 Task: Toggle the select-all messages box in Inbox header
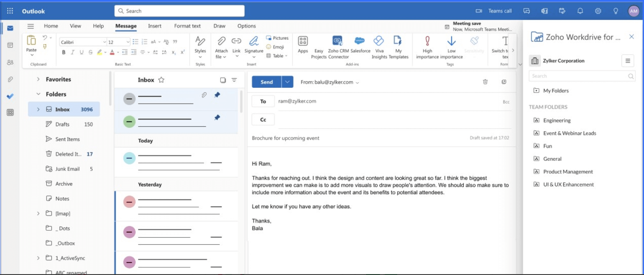click(223, 80)
